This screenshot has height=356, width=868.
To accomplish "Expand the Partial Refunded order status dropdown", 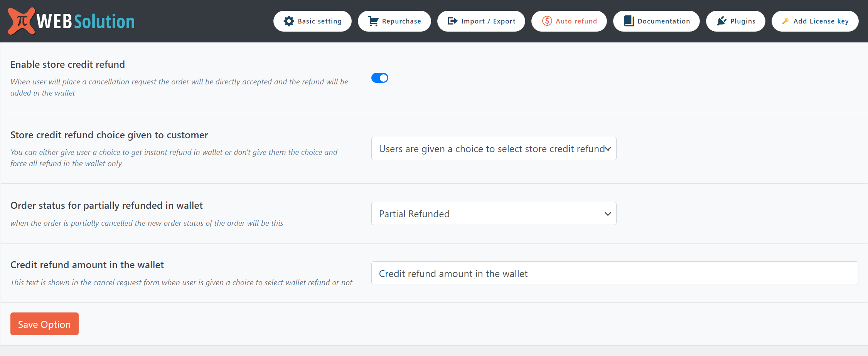I will tap(494, 214).
